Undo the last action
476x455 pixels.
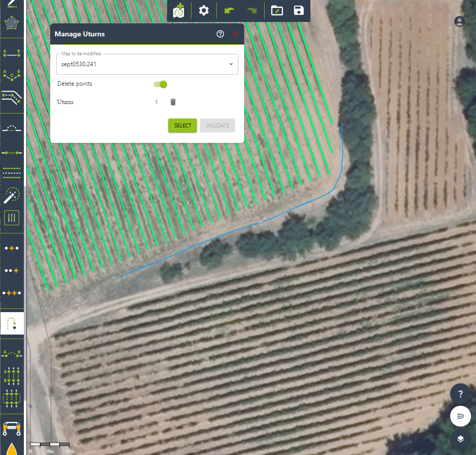point(229,10)
